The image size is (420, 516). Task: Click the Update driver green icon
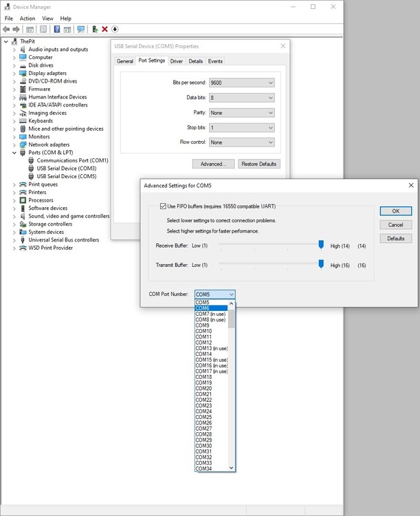[x=95, y=30]
